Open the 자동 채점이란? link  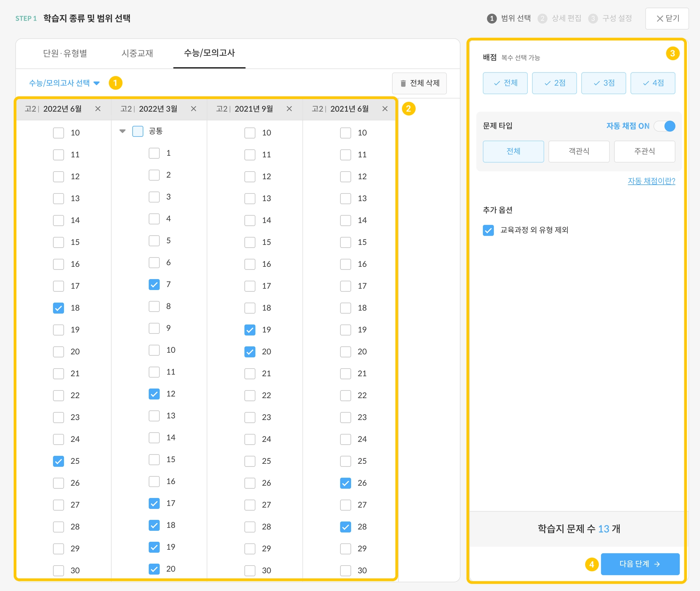[651, 181]
